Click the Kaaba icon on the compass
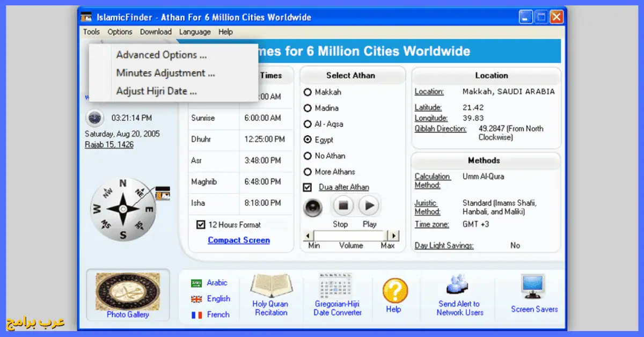The width and height of the screenshot is (644, 337). pyautogui.click(x=163, y=193)
